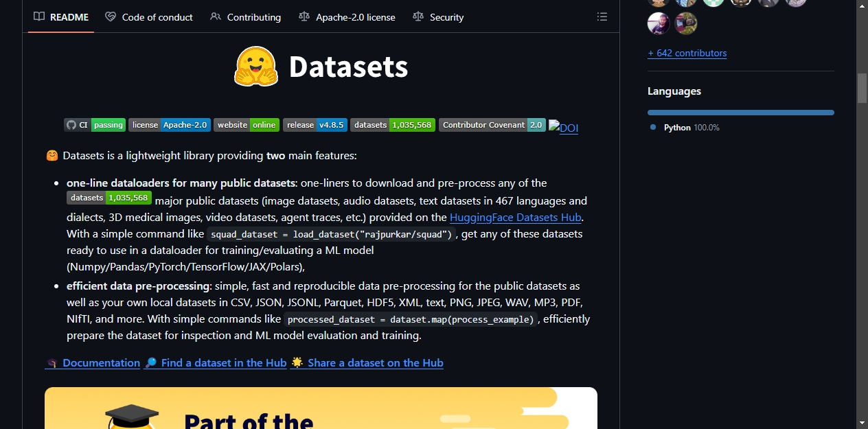The height and width of the screenshot is (429, 868).
Task: Click the hugging face emoji logo beside Datasets
Action: [x=256, y=67]
